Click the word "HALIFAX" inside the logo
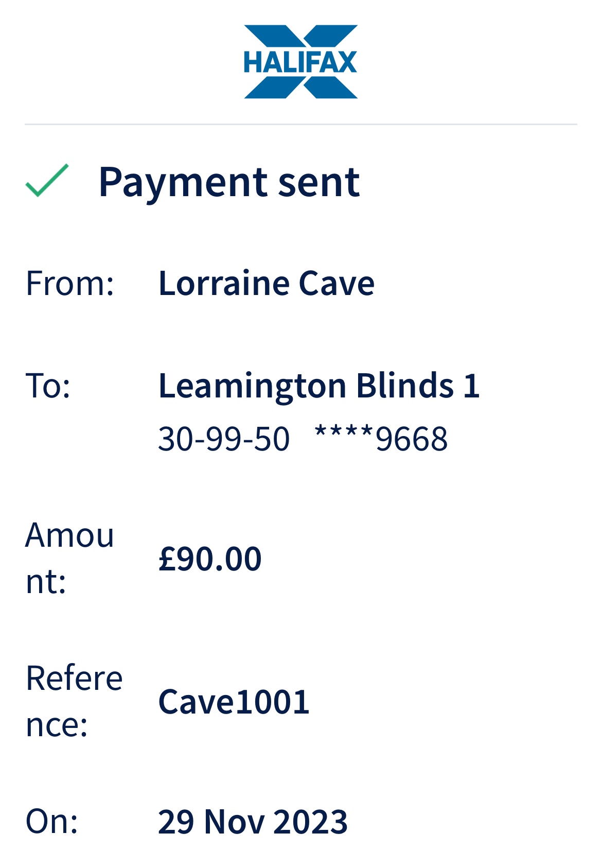This screenshot has height=868, width=602. pos(300,62)
